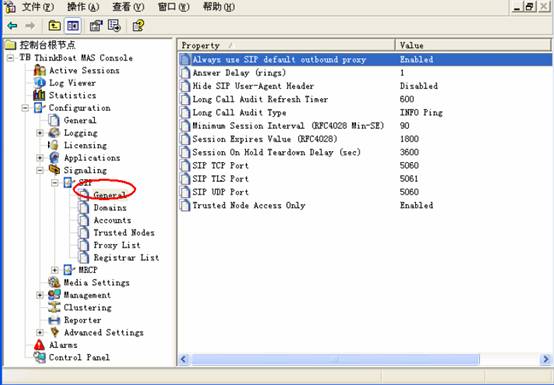The width and height of the screenshot is (554, 385).
Task: Click the horizontal scrollbar left arrow
Action: pos(184,359)
